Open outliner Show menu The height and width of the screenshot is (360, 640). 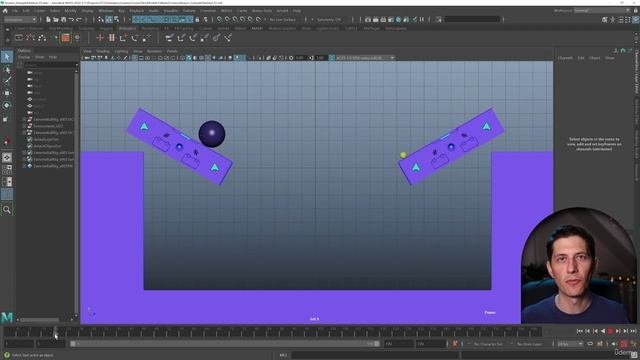[x=40, y=57]
